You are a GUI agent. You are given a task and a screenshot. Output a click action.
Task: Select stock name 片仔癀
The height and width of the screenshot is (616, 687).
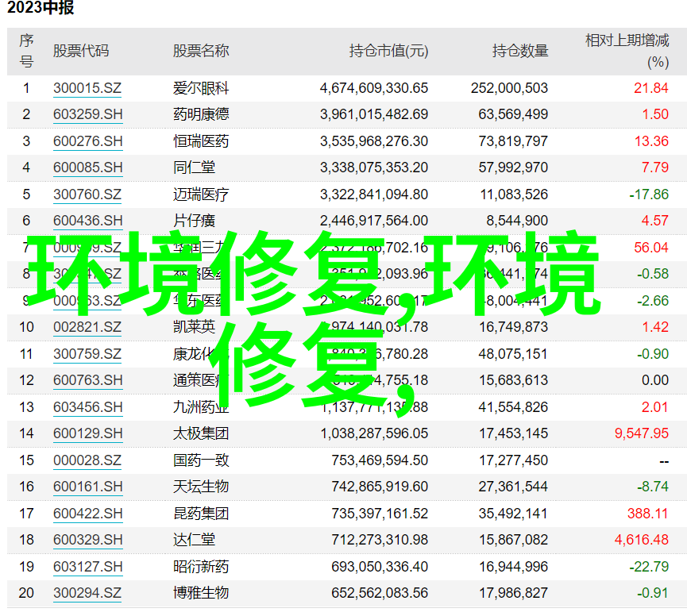tap(194, 221)
